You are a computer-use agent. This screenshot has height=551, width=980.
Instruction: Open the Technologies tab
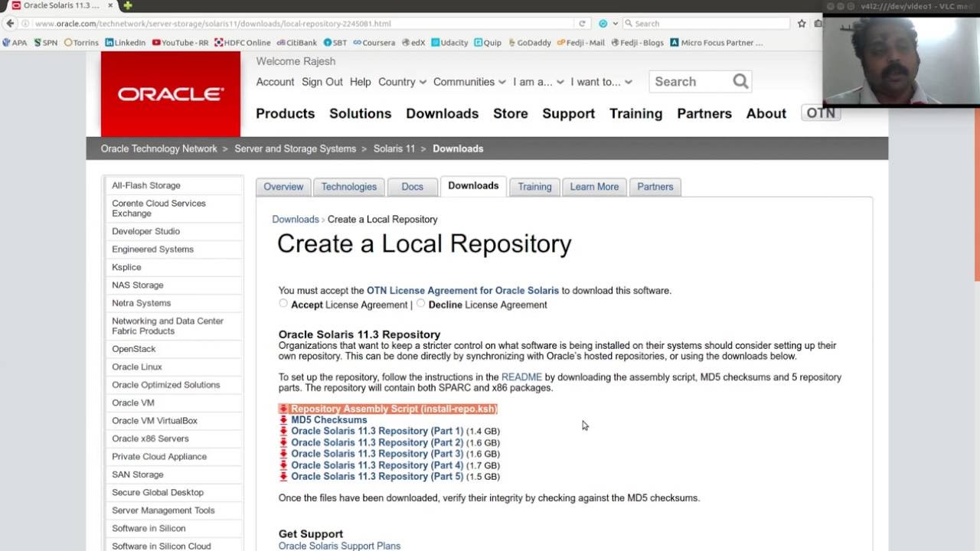[349, 187]
